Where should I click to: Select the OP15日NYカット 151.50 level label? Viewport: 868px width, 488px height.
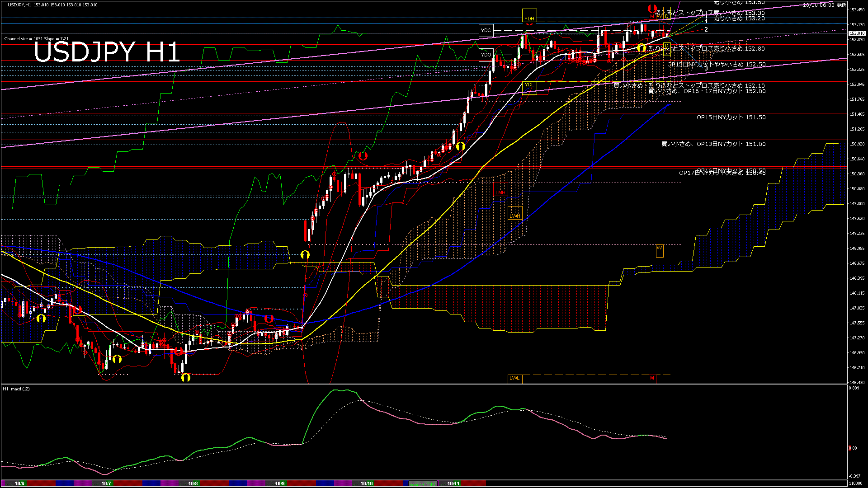(731, 117)
